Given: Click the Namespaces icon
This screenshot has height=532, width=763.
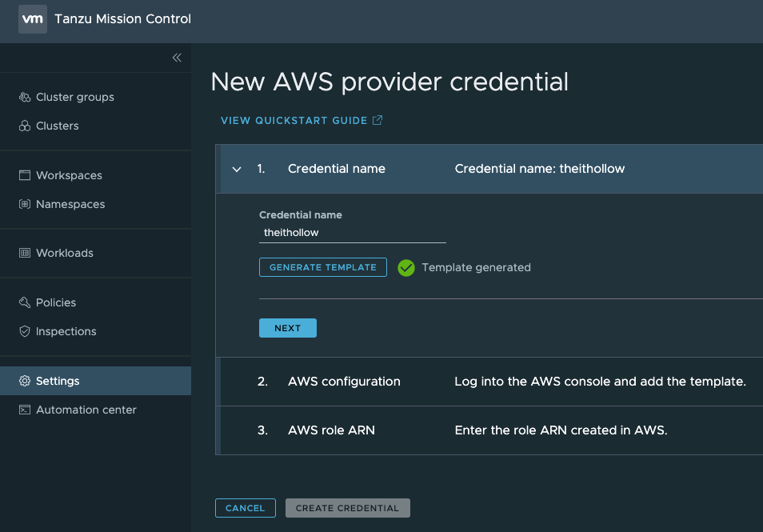Looking at the screenshot, I should [x=25, y=204].
